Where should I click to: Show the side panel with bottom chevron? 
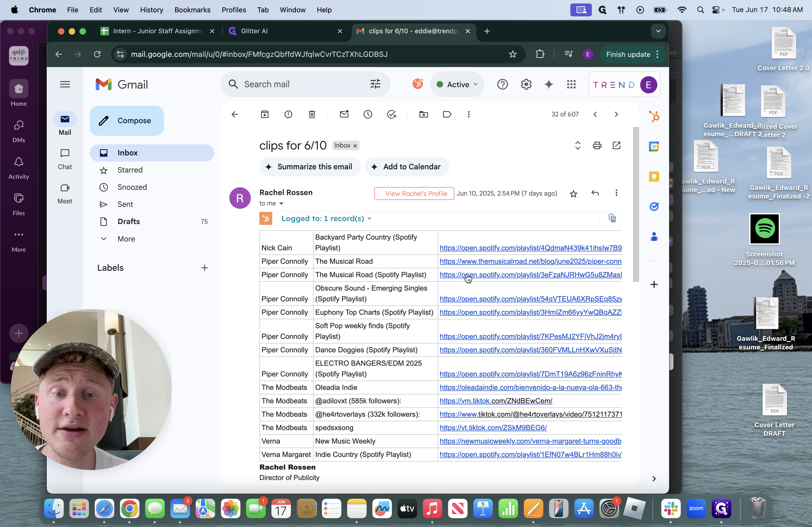click(654, 479)
